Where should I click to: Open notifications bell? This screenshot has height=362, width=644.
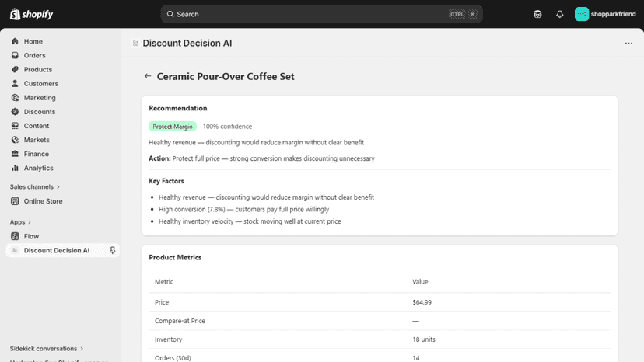tap(560, 14)
